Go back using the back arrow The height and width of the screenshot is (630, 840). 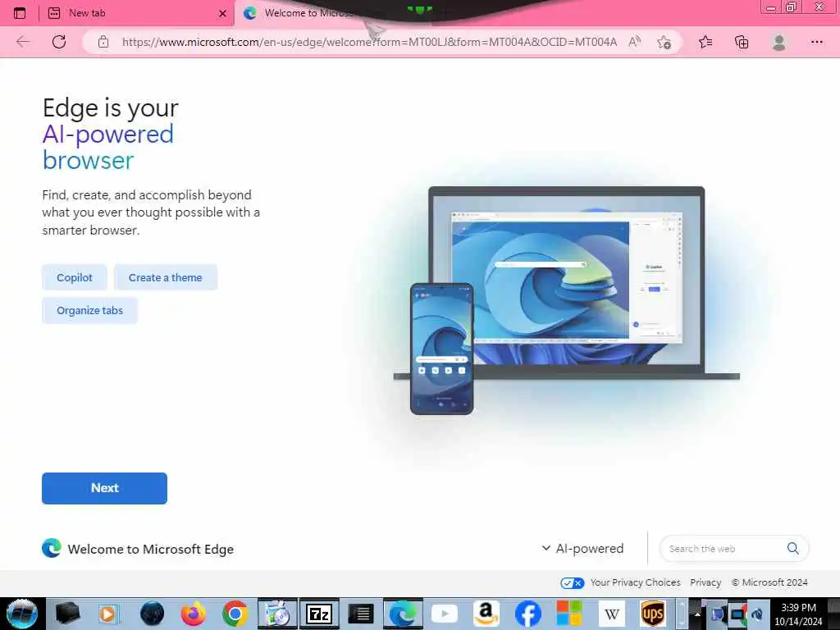[x=23, y=42]
